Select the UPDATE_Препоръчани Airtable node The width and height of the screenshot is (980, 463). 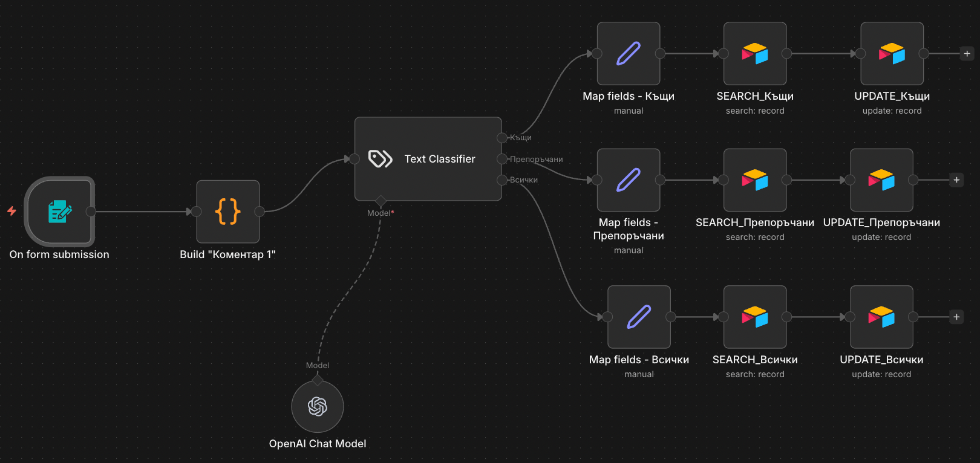click(881, 180)
